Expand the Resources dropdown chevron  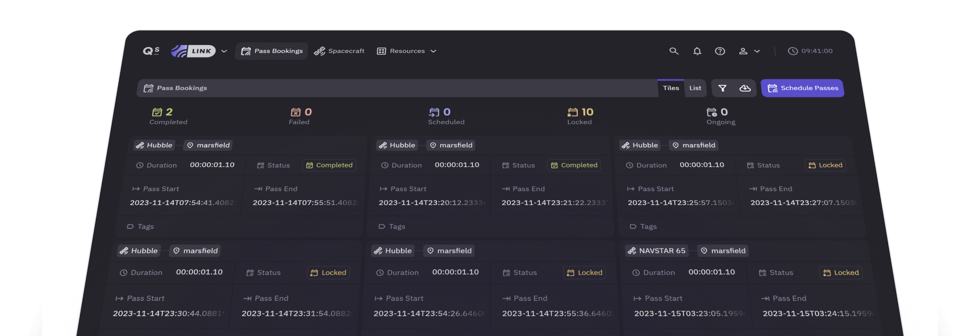point(433,51)
